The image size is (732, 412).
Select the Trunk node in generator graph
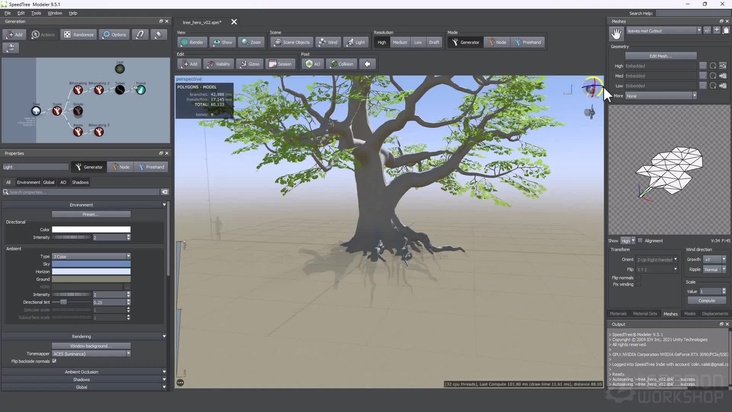[57, 111]
